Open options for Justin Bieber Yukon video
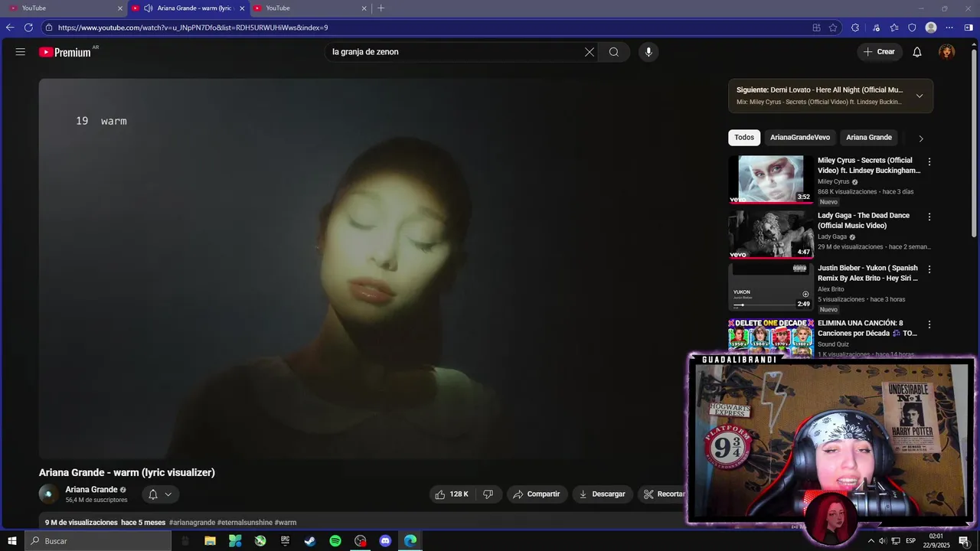 click(929, 269)
